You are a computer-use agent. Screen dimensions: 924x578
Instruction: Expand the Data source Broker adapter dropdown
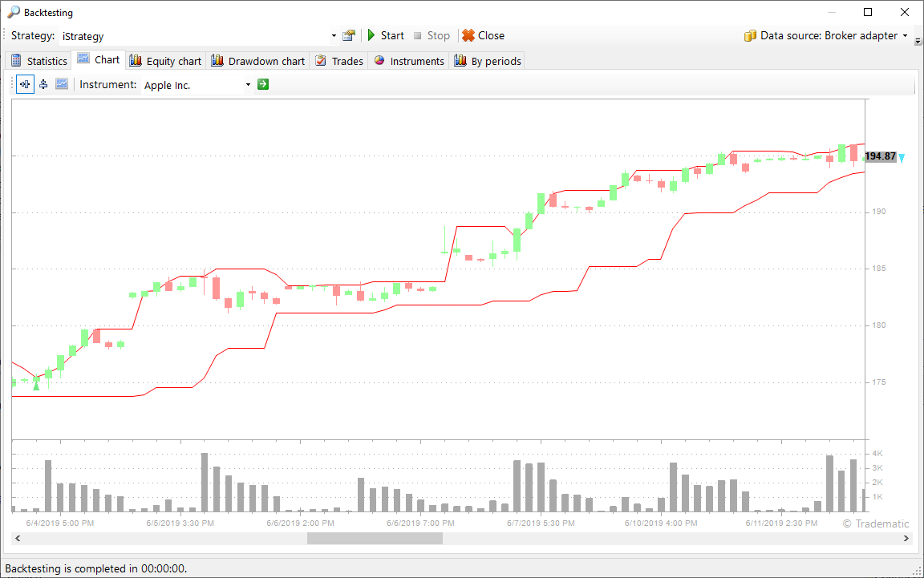pyautogui.click(x=905, y=36)
